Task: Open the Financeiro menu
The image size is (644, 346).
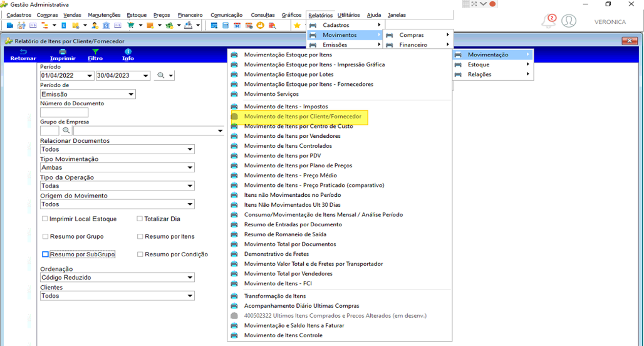Action: pyautogui.click(x=190, y=15)
